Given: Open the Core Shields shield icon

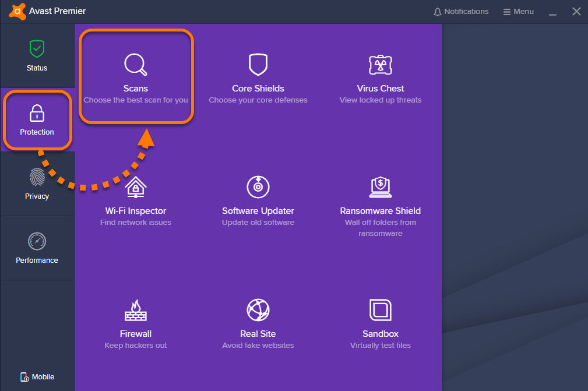Looking at the screenshot, I should [258, 65].
